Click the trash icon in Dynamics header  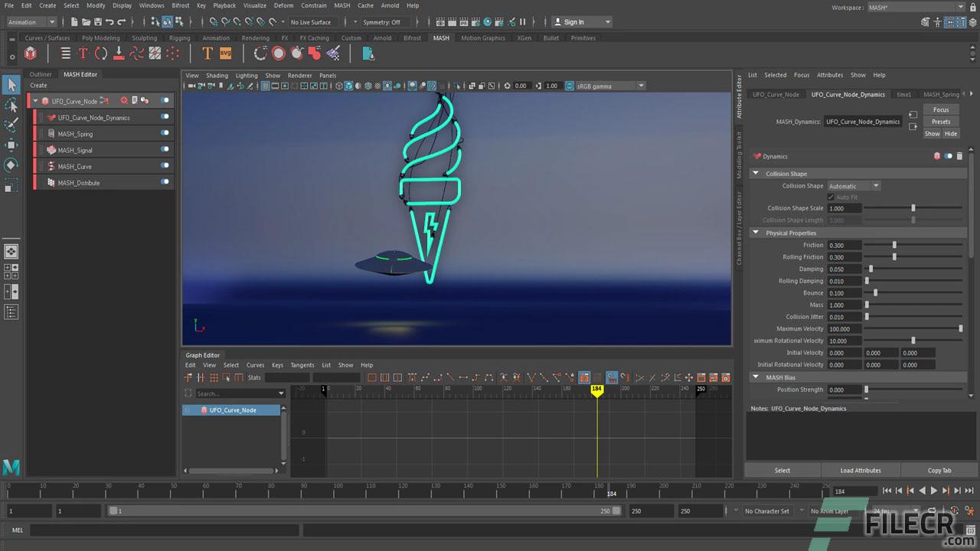[959, 156]
